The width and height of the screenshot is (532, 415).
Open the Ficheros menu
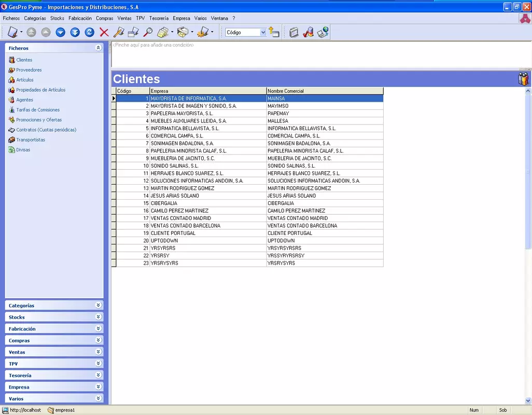[11, 18]
